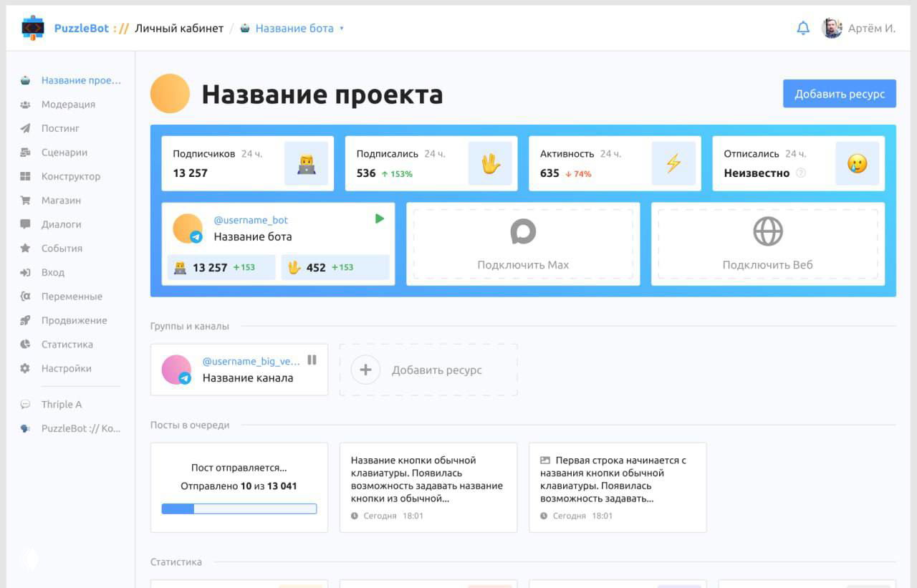917x588 pixels.
Task: Click the post sending progress bar
Action: [x=239, y=509]
